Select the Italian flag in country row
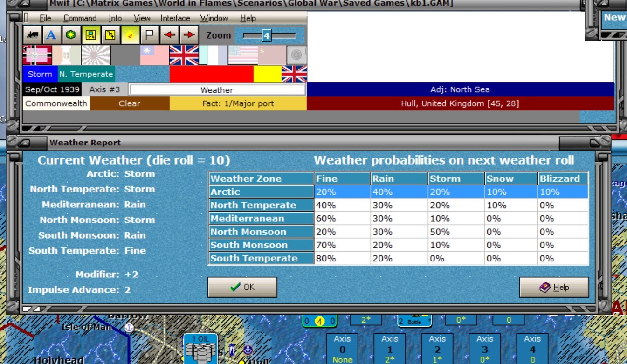This screenshot has width=627, height=364. [67, 55]
